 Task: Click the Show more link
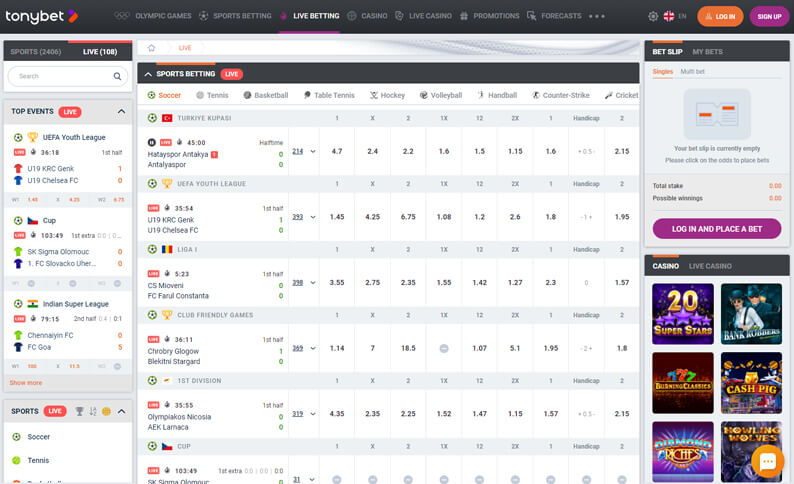pyautogui.click(x=26, y=383)
